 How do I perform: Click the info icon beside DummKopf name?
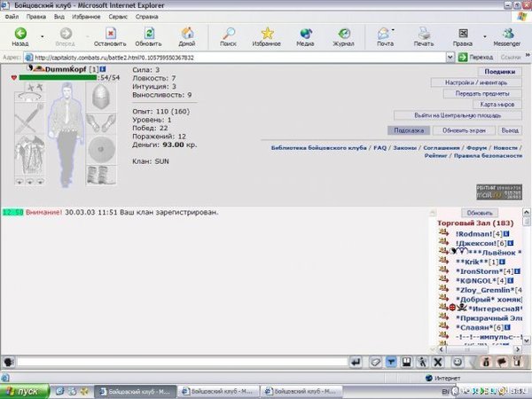pyautogui.click(x=103, y=69)
